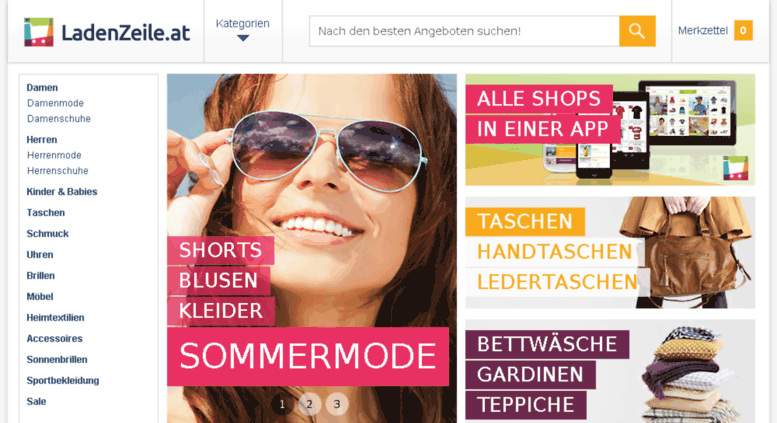
Task: Click the Sommermode banner label
Action: tap(308, 357)
